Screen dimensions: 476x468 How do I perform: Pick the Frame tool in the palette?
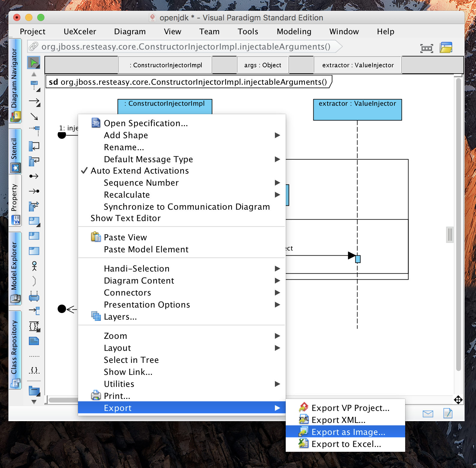[34, 251]
